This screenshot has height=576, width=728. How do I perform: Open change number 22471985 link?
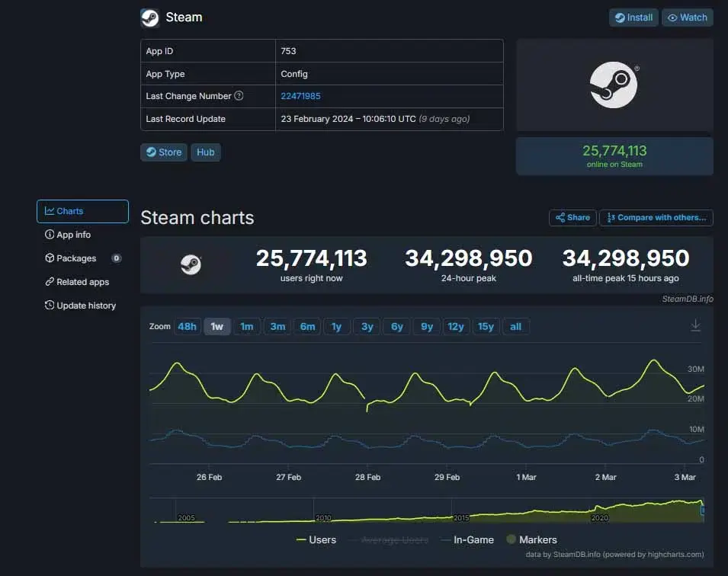(x=300, y=96)
